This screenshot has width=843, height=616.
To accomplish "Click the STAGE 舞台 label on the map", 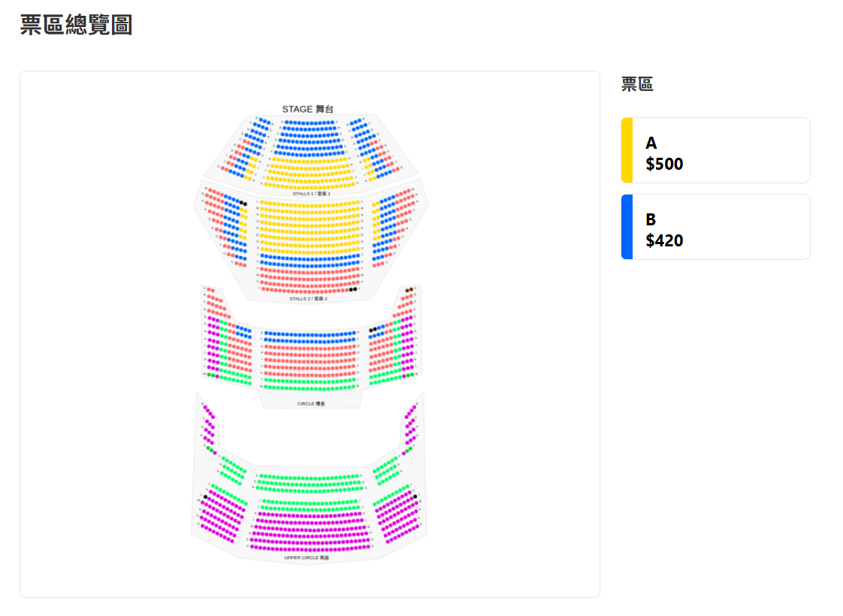I will click(307, 109).
